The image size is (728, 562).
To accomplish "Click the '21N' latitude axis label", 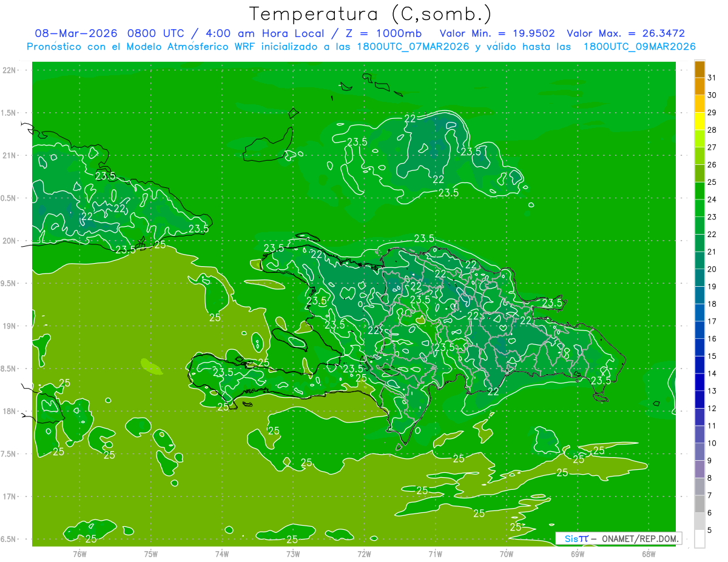I will [x=10, y=156].
